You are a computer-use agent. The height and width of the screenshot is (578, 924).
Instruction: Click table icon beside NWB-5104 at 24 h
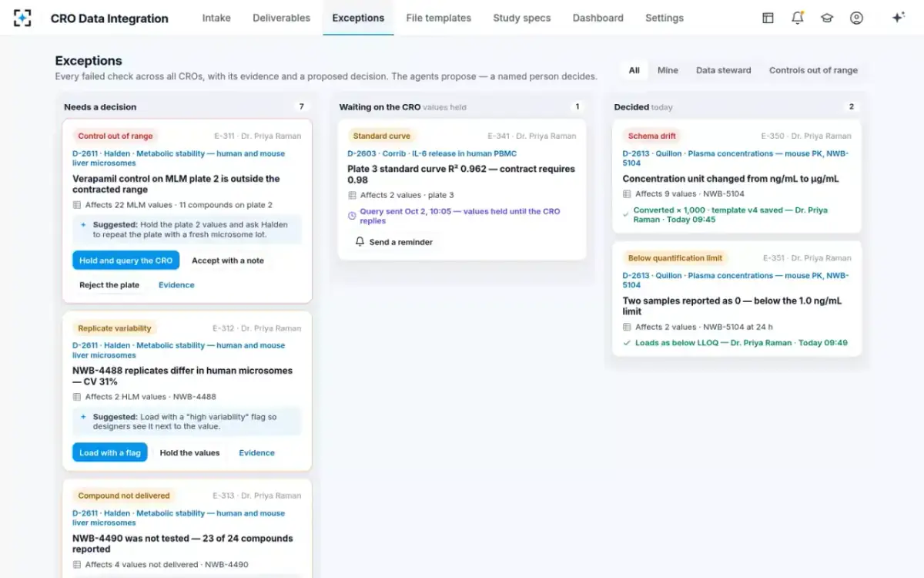click(627, 327)
